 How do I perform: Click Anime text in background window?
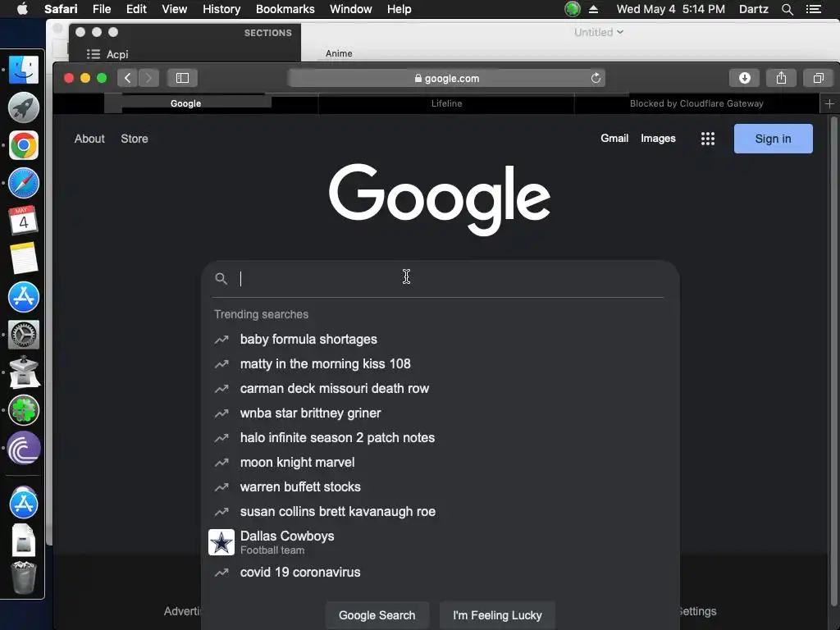339,53
